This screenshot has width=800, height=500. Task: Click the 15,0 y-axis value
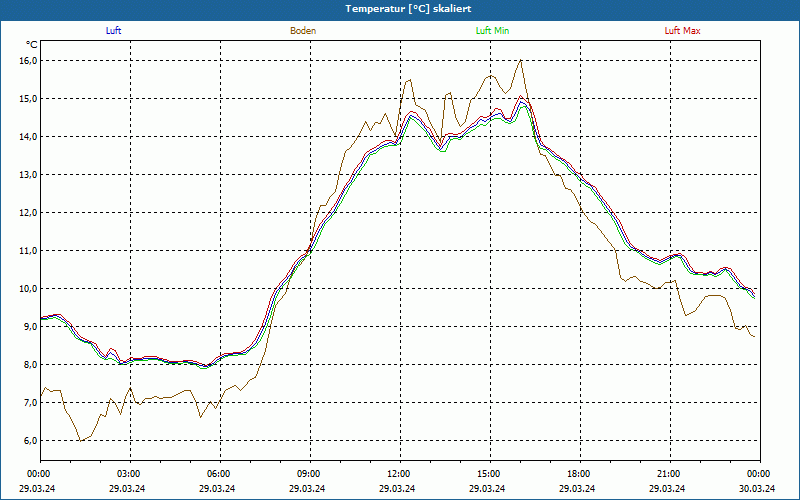[x=29, y=98]
